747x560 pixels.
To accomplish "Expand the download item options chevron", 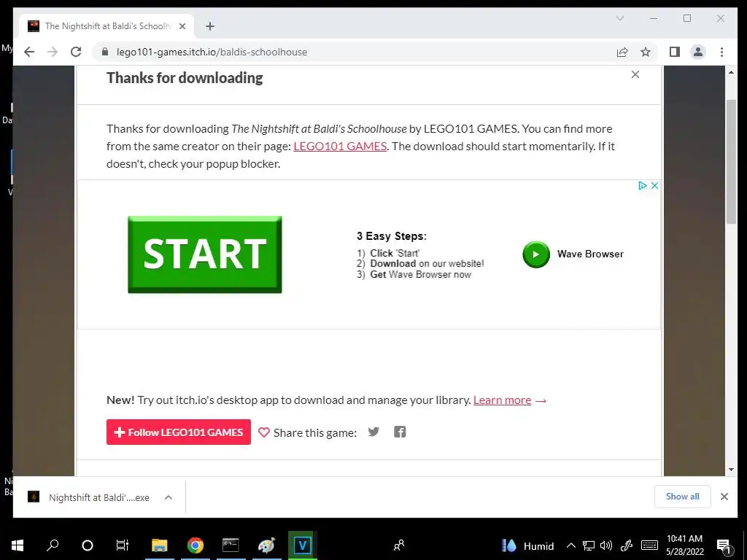I will click(169, 497).
